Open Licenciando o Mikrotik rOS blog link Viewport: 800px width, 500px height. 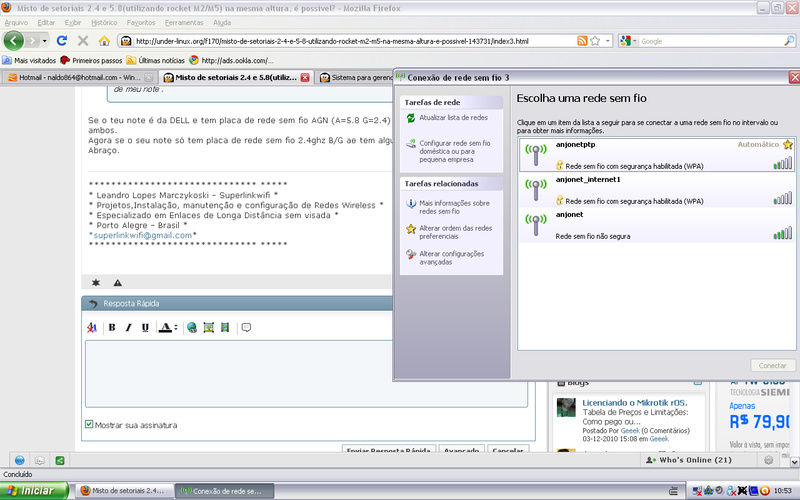(635, 403)
